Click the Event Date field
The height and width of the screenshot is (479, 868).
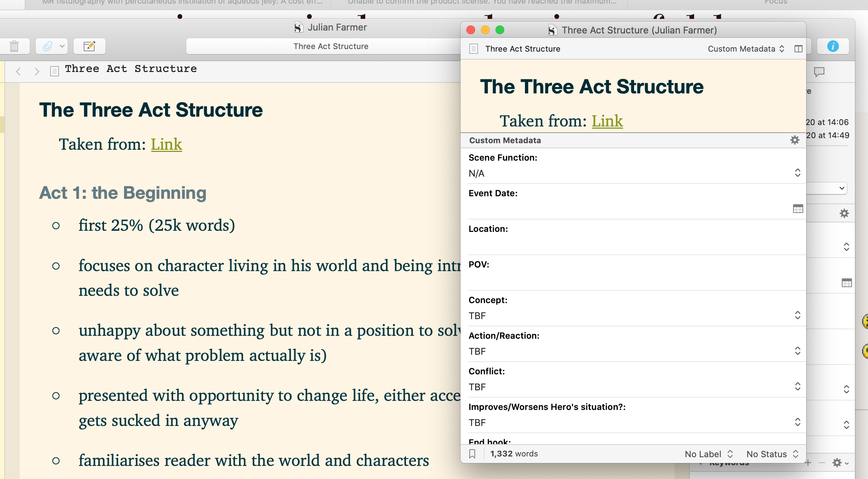(x=629, y=209)
